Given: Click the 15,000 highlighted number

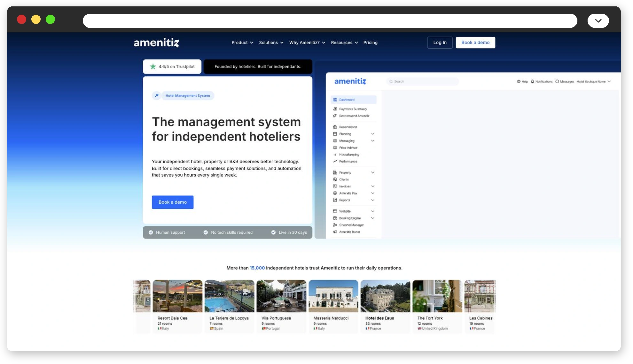Looking at the screenshot, I should pyautogui.click(x=257, y=268).
